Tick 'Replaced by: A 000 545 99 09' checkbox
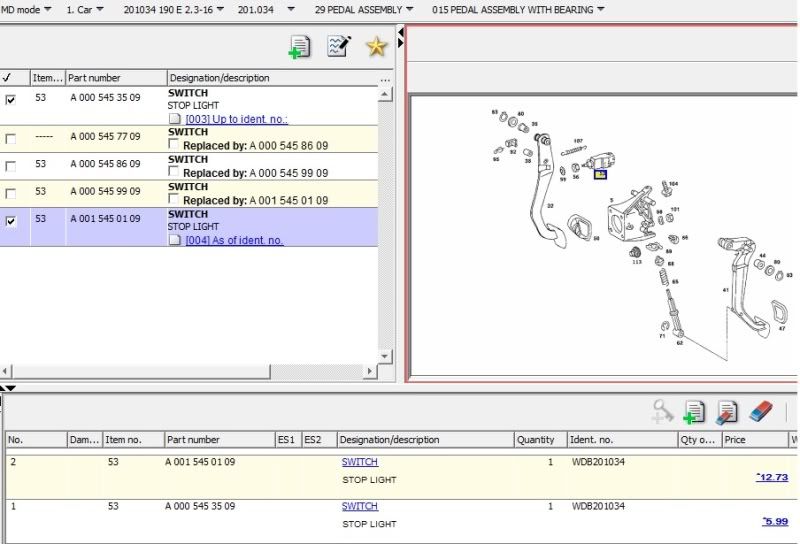The height and width of the screenshot is (544, 800). pos(174,171)
